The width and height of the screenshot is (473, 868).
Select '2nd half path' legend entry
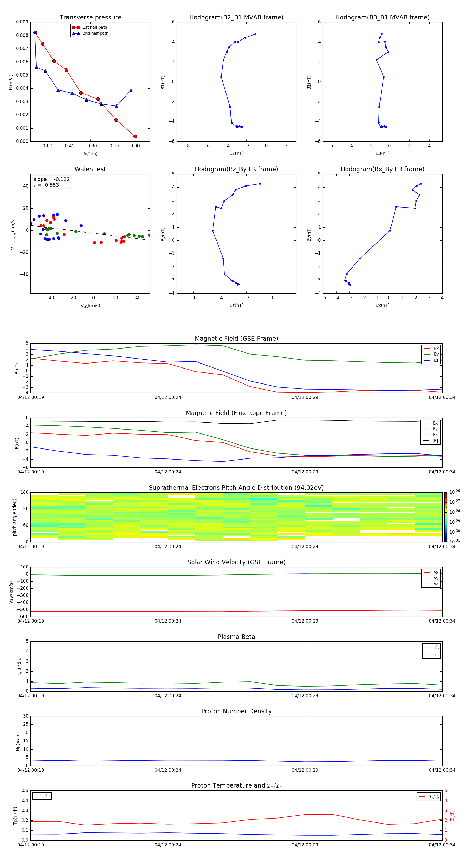pos(90,33)
